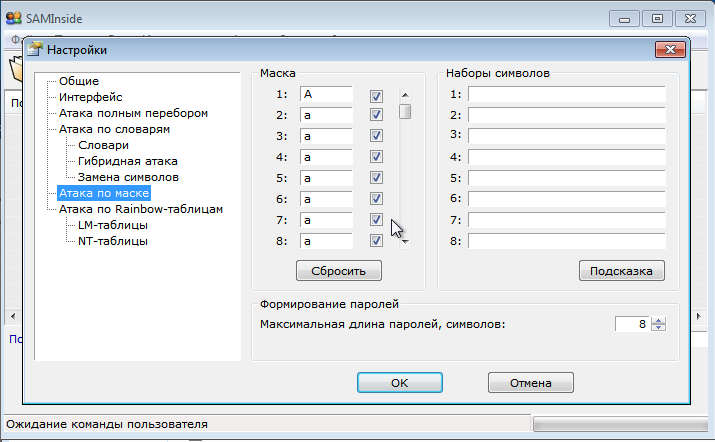The width and height of the screenshot is (715, 442).
Task: Toggle checkbox for mask position 7
Action: [376, 219]
